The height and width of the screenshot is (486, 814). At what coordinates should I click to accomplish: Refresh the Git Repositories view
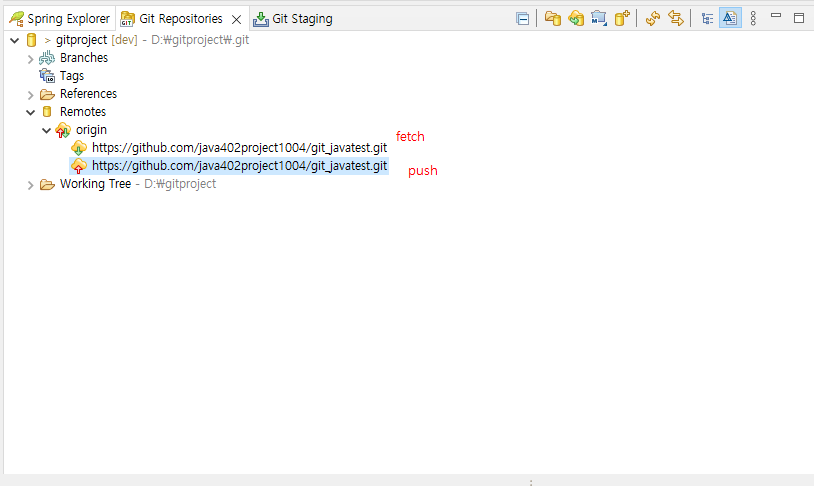tap(653, 19)
